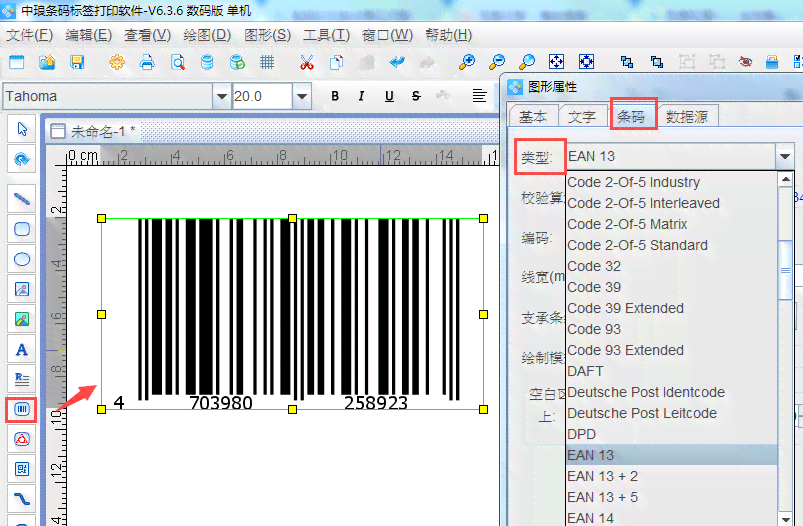
Task: Open document settings gear icon
Action: coord(117,62)
